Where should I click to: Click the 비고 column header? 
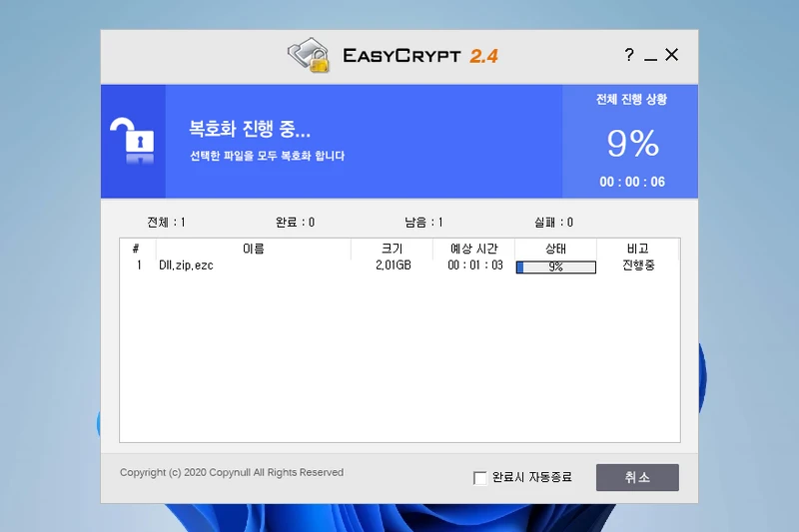point(637,249)
